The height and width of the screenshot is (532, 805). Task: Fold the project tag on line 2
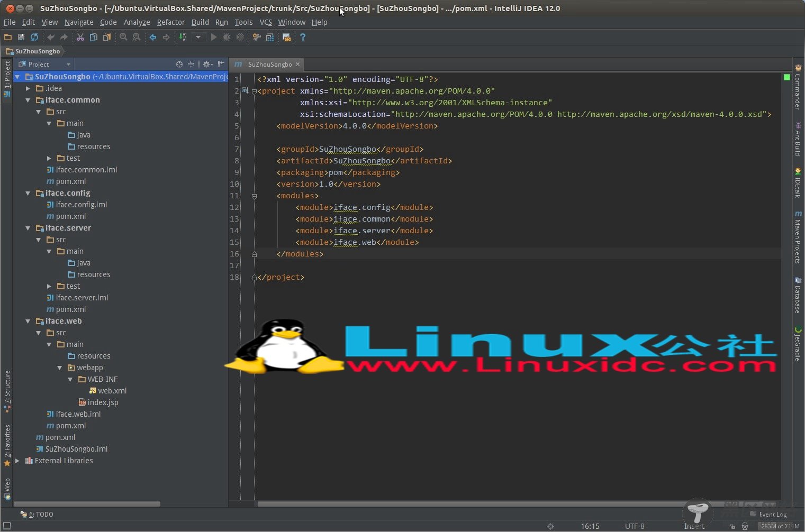pyautogui.click(x=254, y=91)
